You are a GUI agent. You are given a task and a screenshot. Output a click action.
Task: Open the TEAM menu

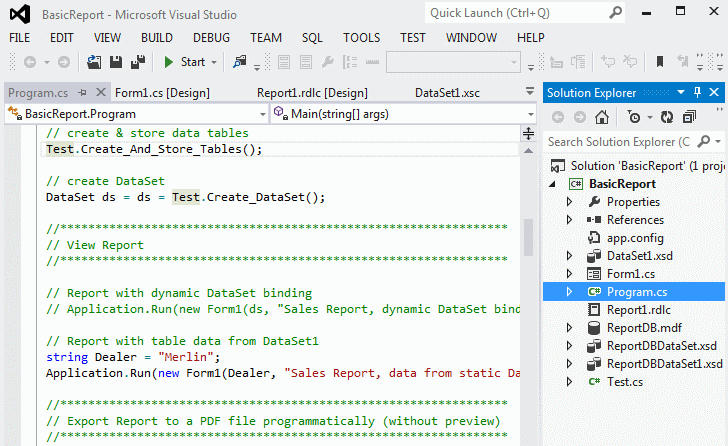[266, 38]
